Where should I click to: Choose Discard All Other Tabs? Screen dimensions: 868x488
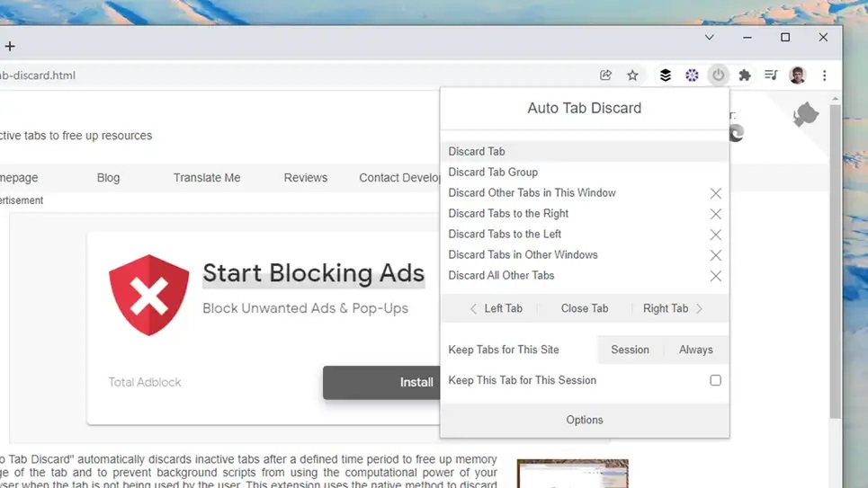click(501, 275)
